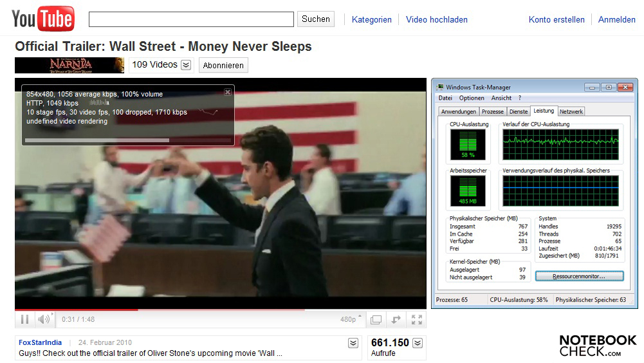
Task: Click the stats overlay buffer progress bar
Action: tap(128, 140)
